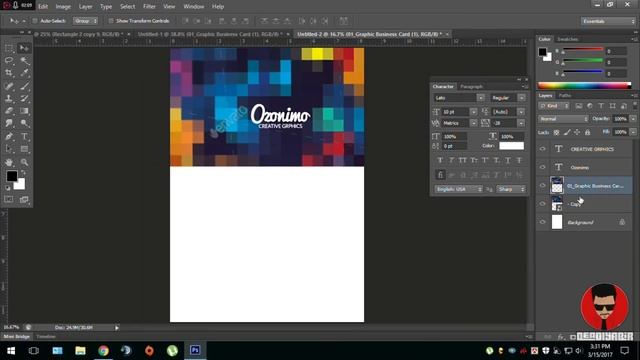Open the Sharp anti-aliasing dropdown
Image resolution: width=640 pixels, height=360 pixels.
[x=511, y=189]
